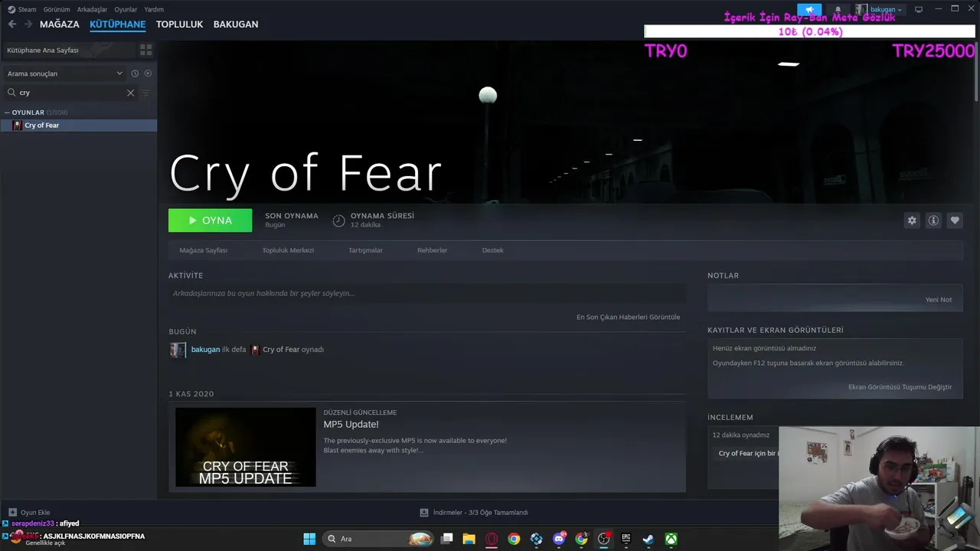This screenshot has width=980, height=551.
Task: Open Topluluk Merkezi link
Action: click(288, 250)
